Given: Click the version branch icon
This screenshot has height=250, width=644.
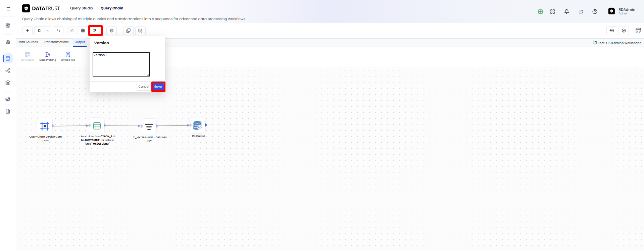Looking at the screenshot, I should pos(95,31).
